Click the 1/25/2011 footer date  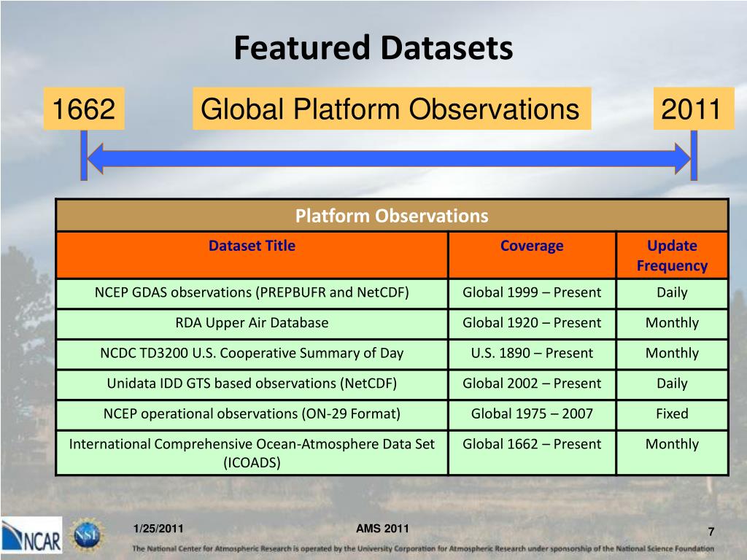pyautogui.click(x=158, y=529)
